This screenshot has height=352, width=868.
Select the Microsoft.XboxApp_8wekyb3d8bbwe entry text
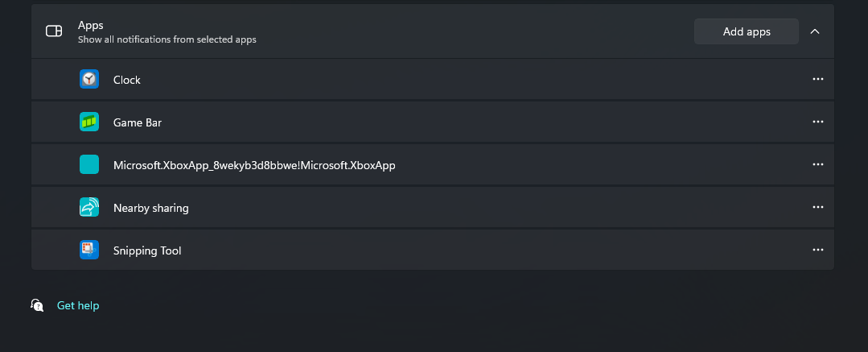click(x=254, y=165)
